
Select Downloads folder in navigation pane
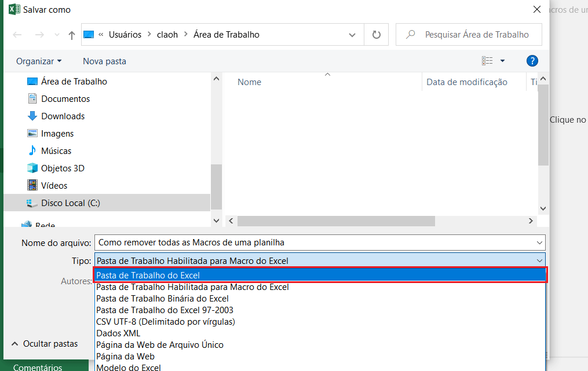(x=63, y=116)
